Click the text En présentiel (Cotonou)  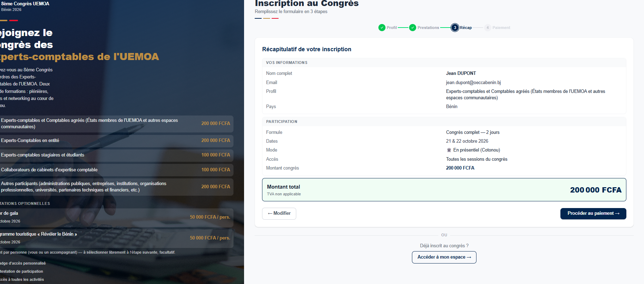[x=476, y=150]
